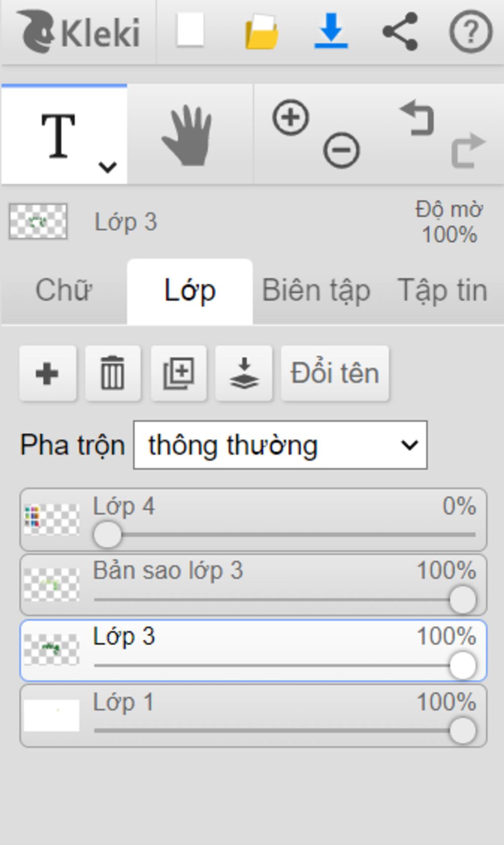Switch to the Chữ tab
Viewport: 504px width, 845px height.
(64, 290)
